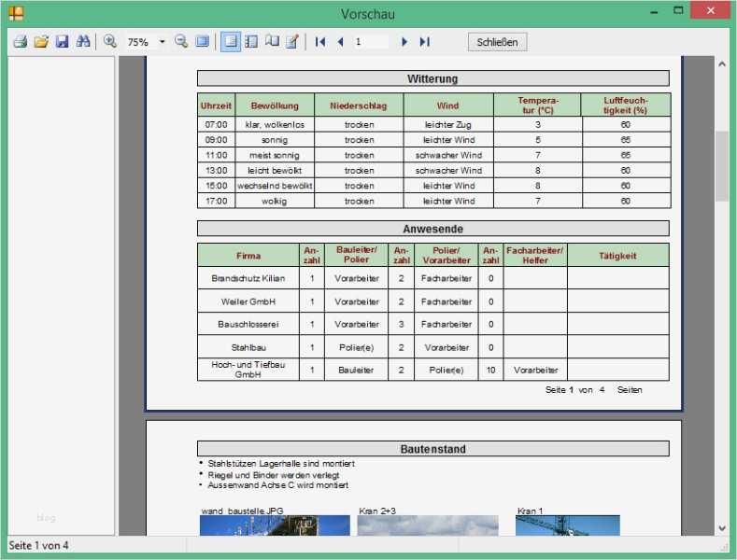The image size is (737, 560).
Task: Click the Schließen button
Action: (x=497, y=42)
